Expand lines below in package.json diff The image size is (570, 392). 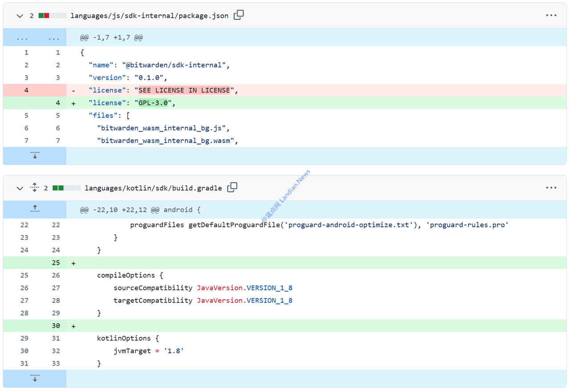[x=35, y=156]
